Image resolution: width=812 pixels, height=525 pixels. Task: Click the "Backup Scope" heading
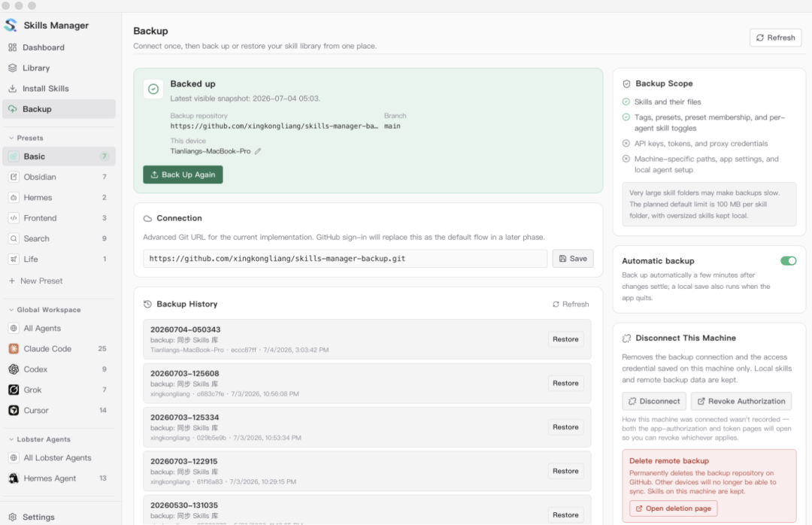[664, 83]
